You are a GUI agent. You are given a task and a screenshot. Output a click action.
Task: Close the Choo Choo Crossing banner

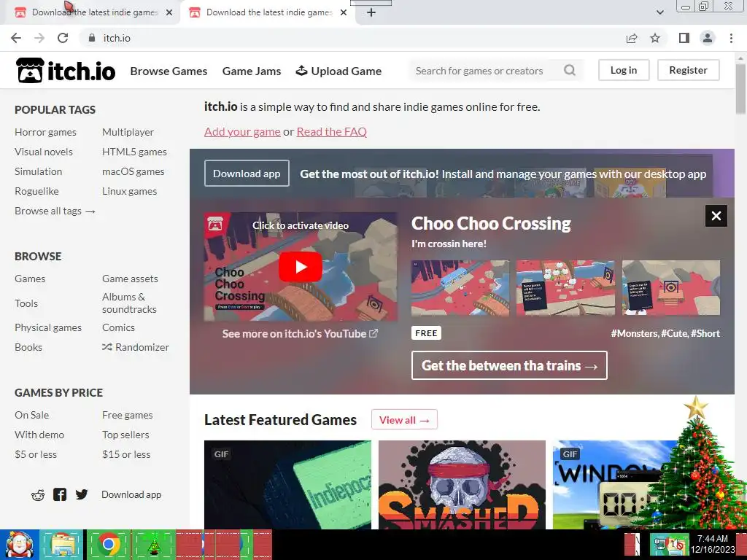point(716,216)
